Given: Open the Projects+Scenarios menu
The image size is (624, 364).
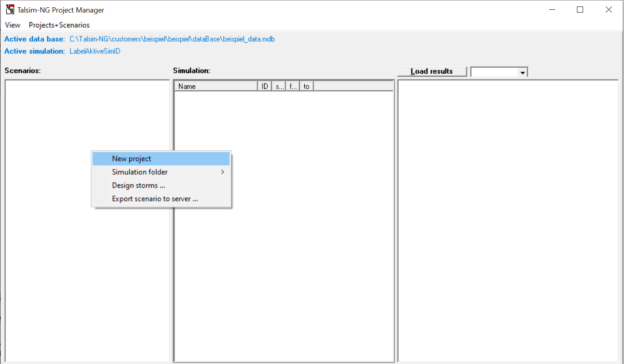Looking at the screenshot, I should click(59, 25).
